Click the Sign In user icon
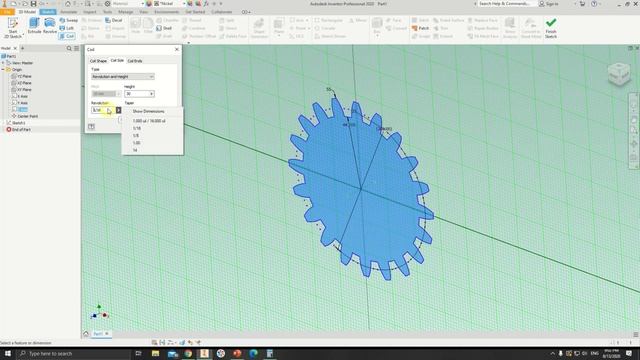The height and width of the screenshot is (360, 640). (542, 4)
